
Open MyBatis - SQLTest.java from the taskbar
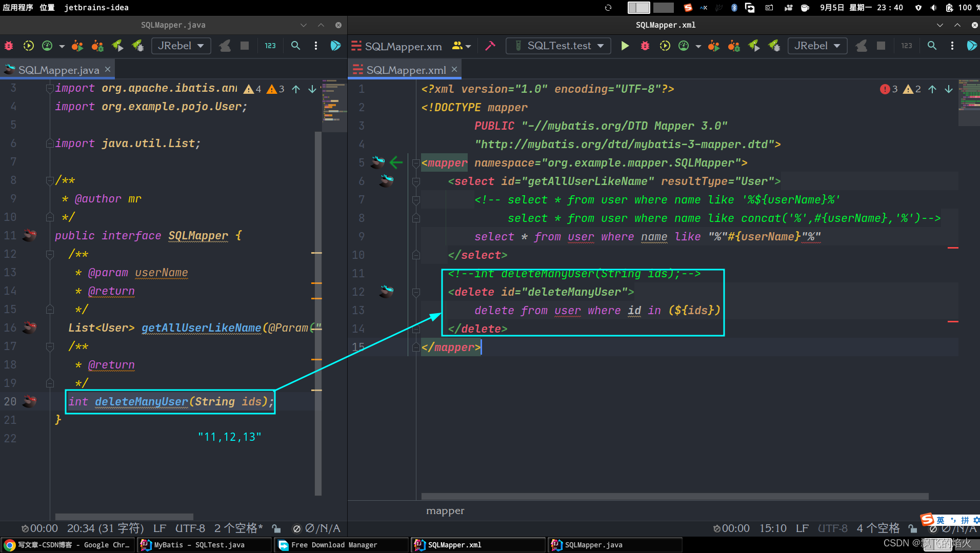pos(204,545)
